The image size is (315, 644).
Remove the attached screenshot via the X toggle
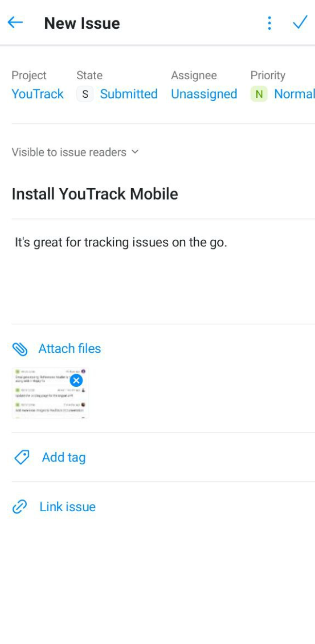tap(76, 381)
